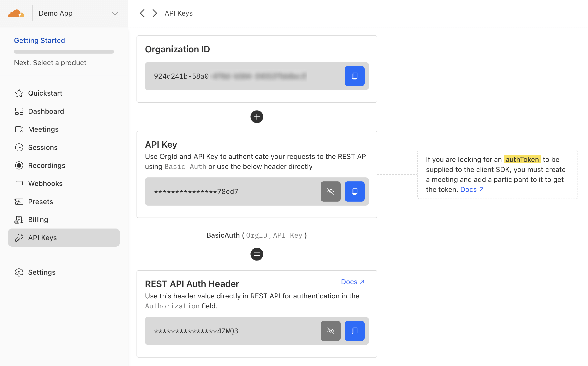Viewport: 588px width, 366px height.
Task: Select the Dashboard menu item
Action: 46,111
